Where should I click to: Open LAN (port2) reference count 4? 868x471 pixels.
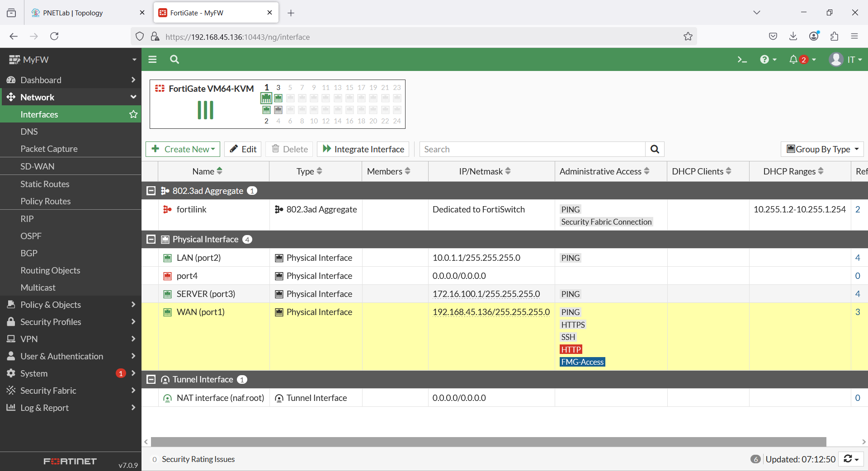coord(857,258)
